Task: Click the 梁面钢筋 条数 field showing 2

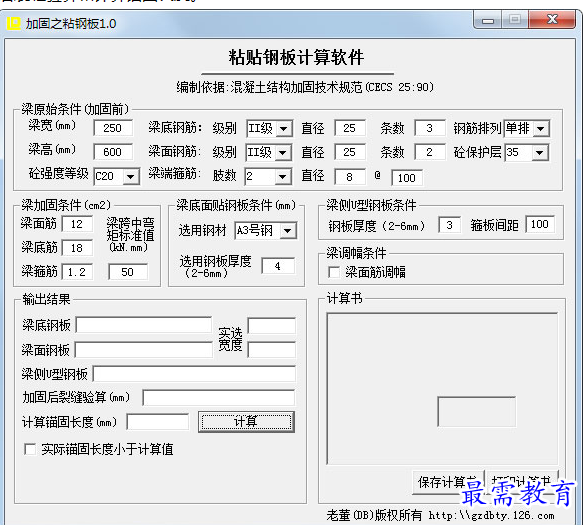Action: pyautogui.click(x=430, y=152)
